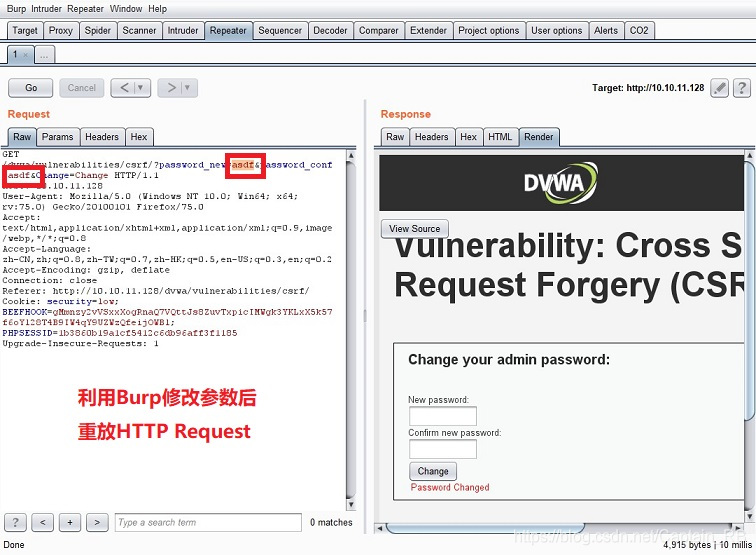The height and width of the screenshot is (555, 756).
Task: Open the User options tab
Action: [x=556, y=30]
